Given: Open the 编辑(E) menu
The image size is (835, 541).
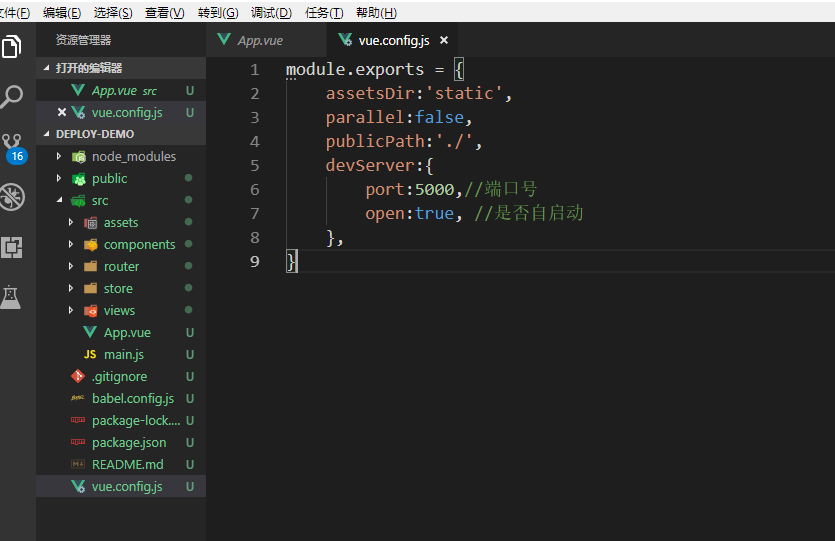Looking at the screenshot, I should tap(62, 13).
